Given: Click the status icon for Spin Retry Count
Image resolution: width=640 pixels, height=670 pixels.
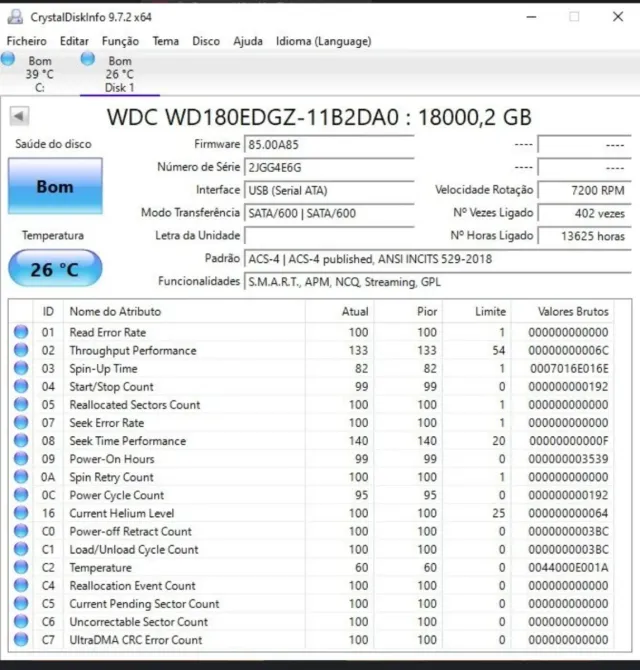Looking at the screenshot, I should tap(21, 476).
